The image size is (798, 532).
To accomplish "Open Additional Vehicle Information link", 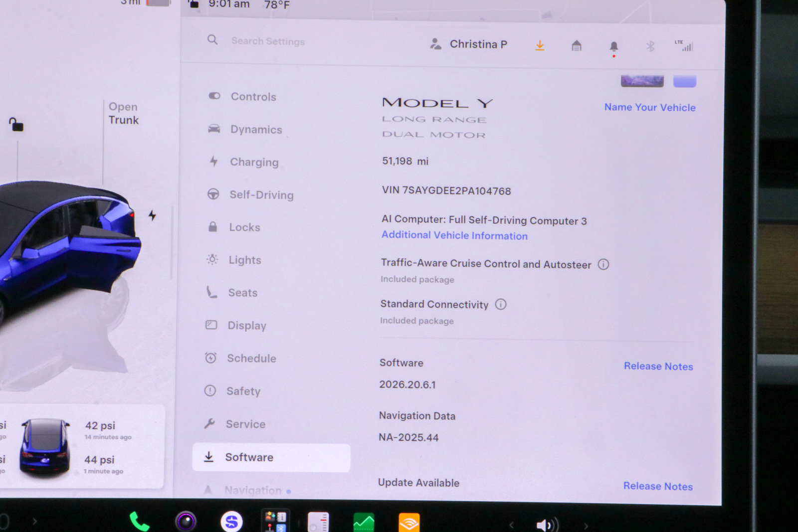I will pyautogui.click(x=454, y=235).
